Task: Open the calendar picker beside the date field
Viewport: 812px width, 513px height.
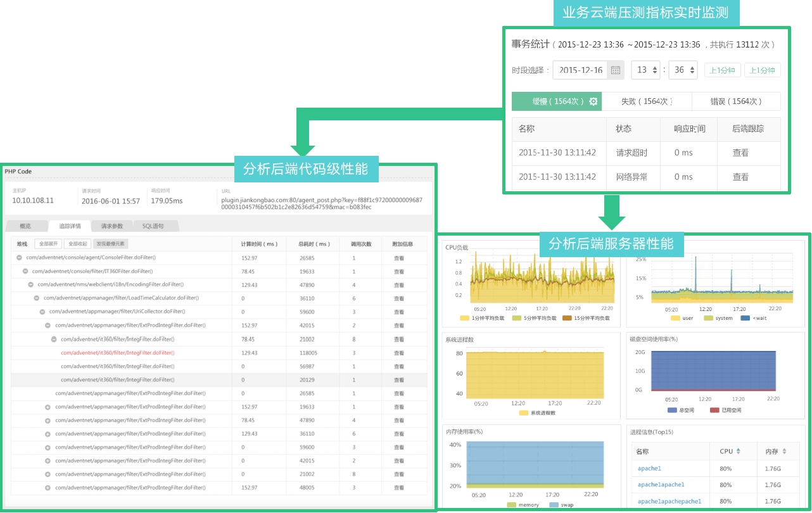Action: click(x=616, y=70)
